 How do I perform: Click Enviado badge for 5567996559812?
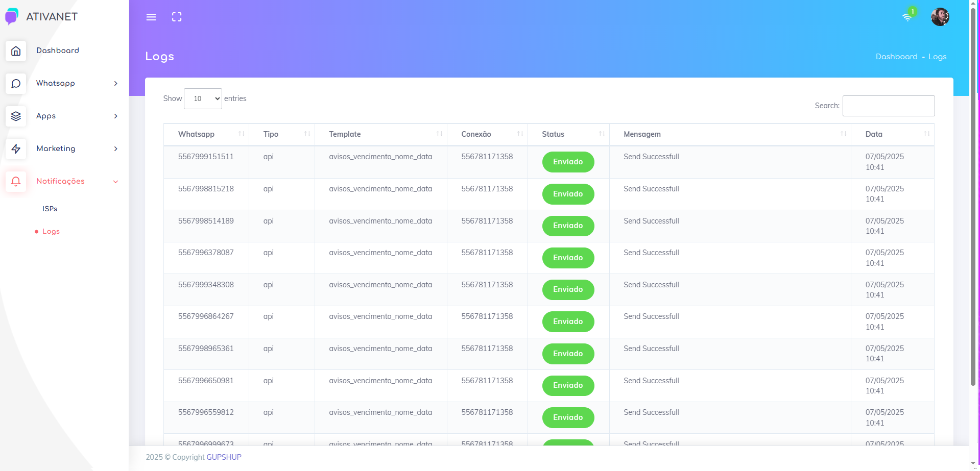568,417
